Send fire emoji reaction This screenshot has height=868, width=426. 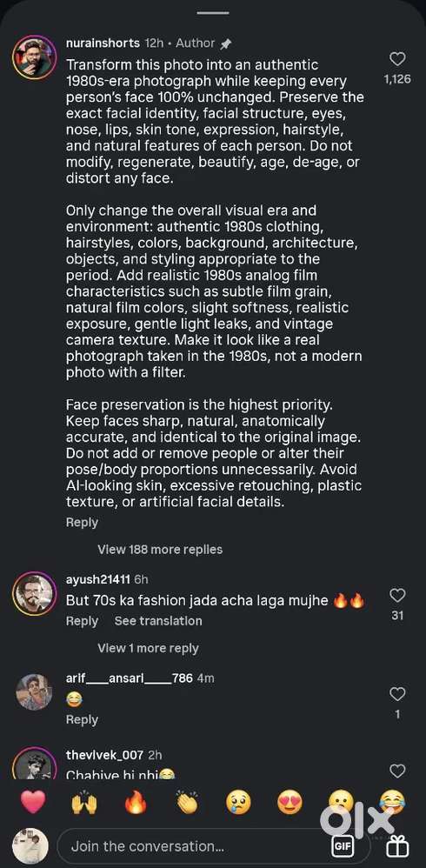(136, 802)
